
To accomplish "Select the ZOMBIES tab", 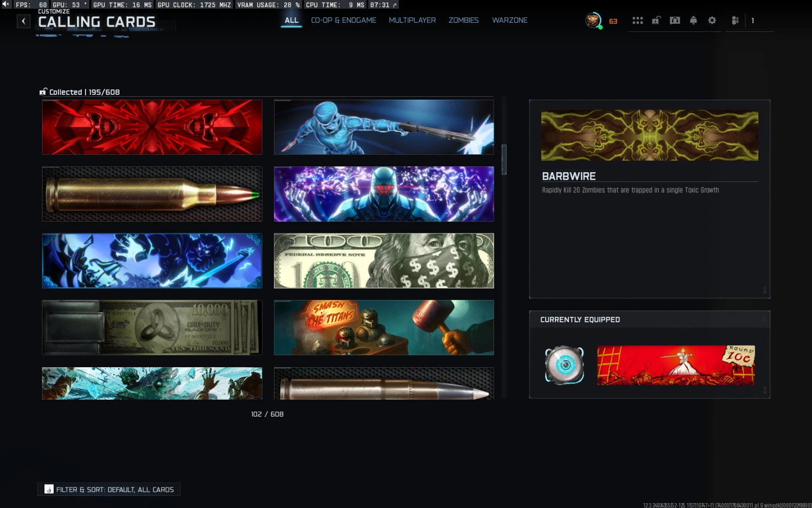I will point(464,21).
